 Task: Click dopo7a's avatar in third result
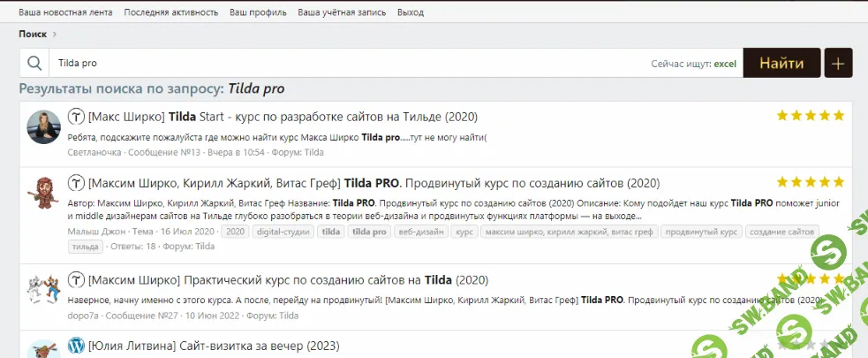point(43,291)
